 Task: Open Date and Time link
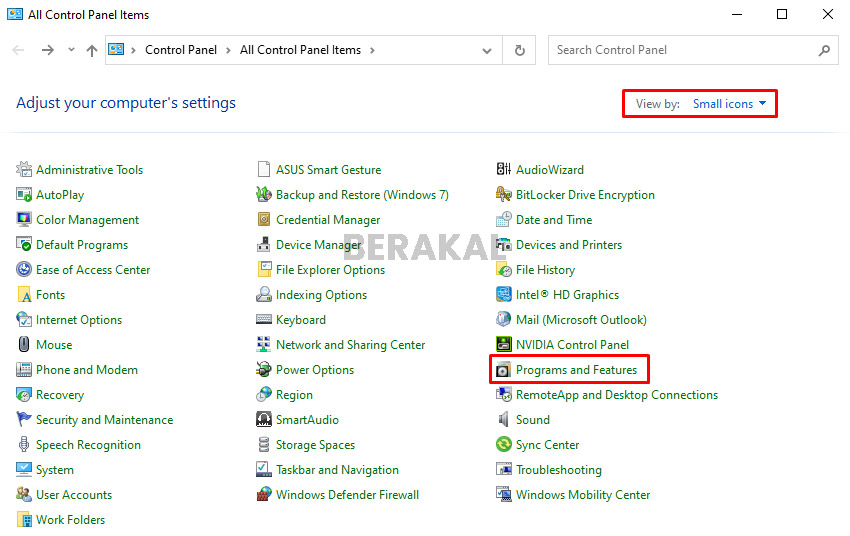tap(554, 219)
